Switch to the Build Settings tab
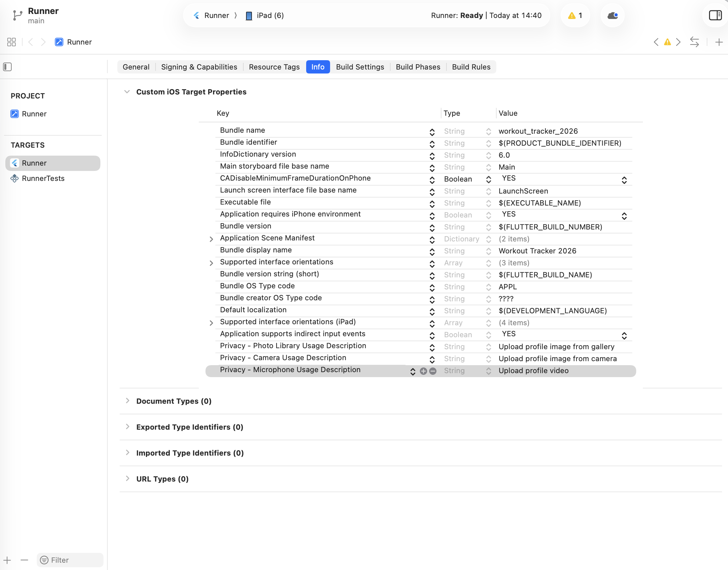Viewport: 728px width, 570px height. point(360,67)
